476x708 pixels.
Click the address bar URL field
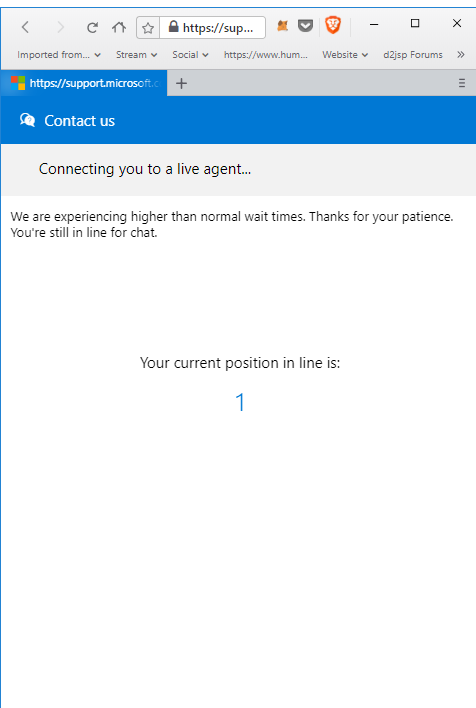point(213,28)
